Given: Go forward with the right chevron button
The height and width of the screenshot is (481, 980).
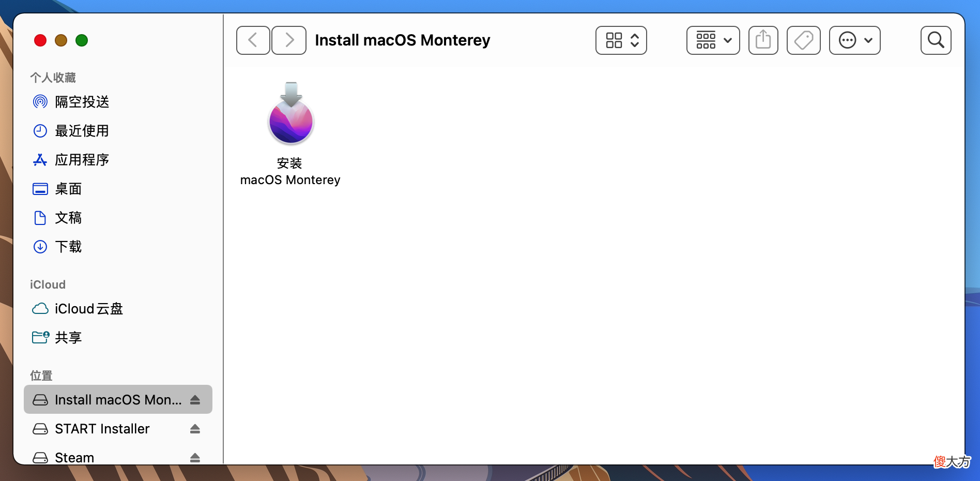Looking at the screenshot, I should 289,40.
